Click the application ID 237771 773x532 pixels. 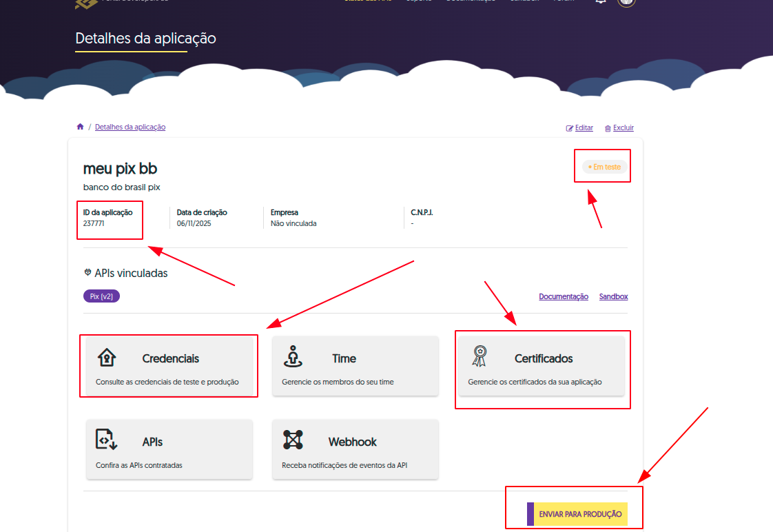click(x=94, y=223)
